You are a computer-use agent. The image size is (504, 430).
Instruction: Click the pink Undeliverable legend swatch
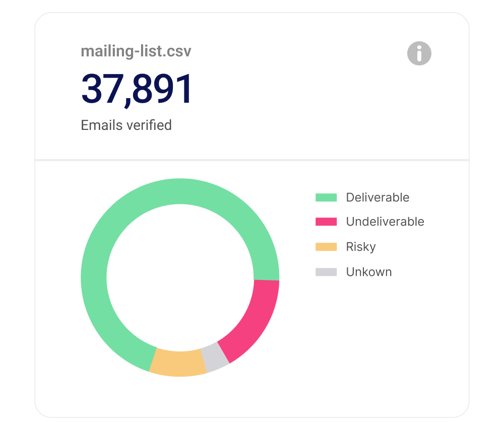(326, 222)
